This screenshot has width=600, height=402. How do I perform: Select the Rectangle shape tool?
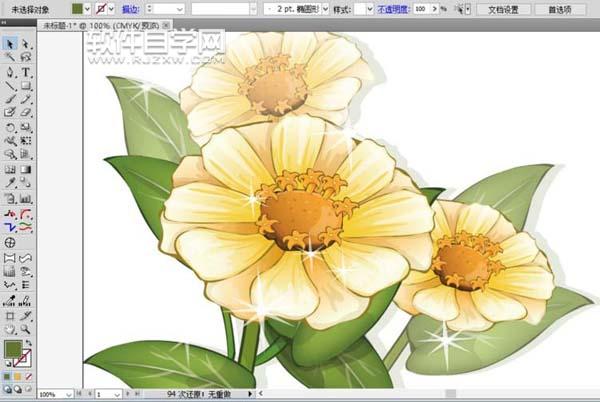point(26,87)
